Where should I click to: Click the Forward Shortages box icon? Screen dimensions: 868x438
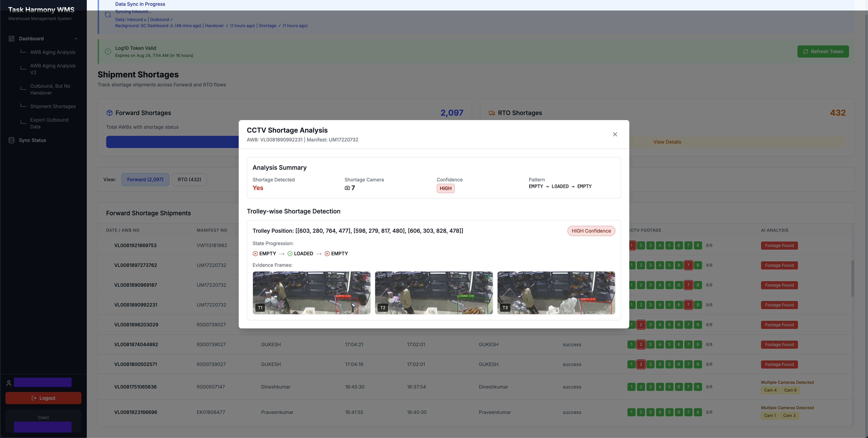(109, 113)
